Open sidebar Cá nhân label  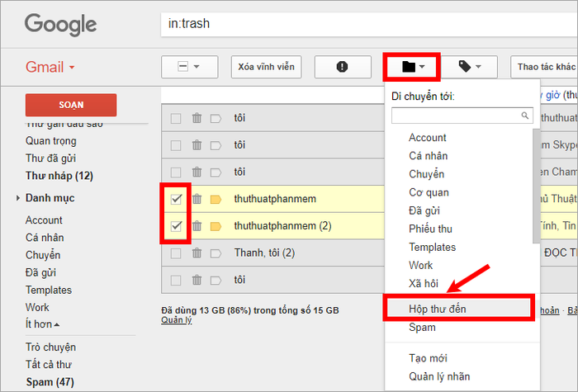pyautogui.click(x=45, y=238)
